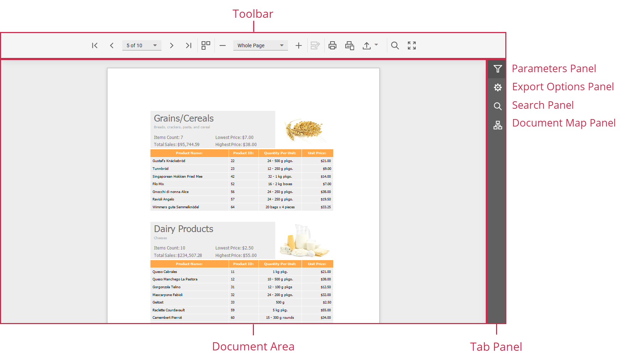Click 'Gustaf's Knäckebröd' product row
The height and width of the screenshot is (360, 644).
pos(242,161)
